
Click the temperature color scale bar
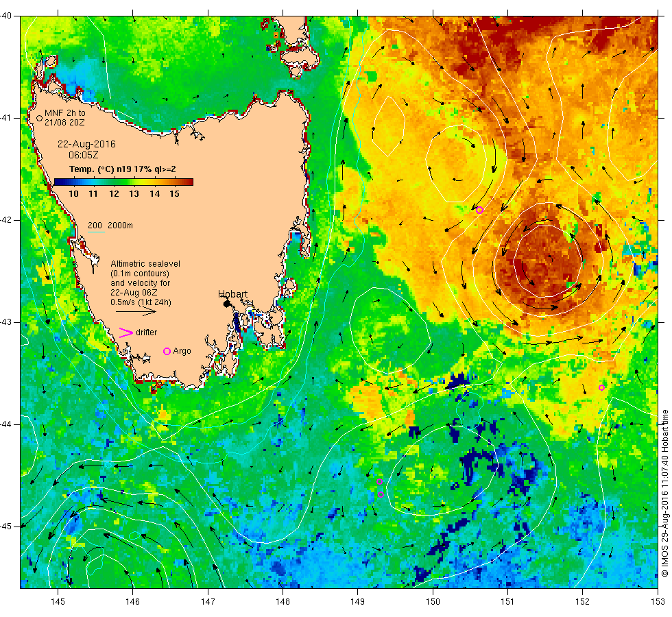[123, 182]
